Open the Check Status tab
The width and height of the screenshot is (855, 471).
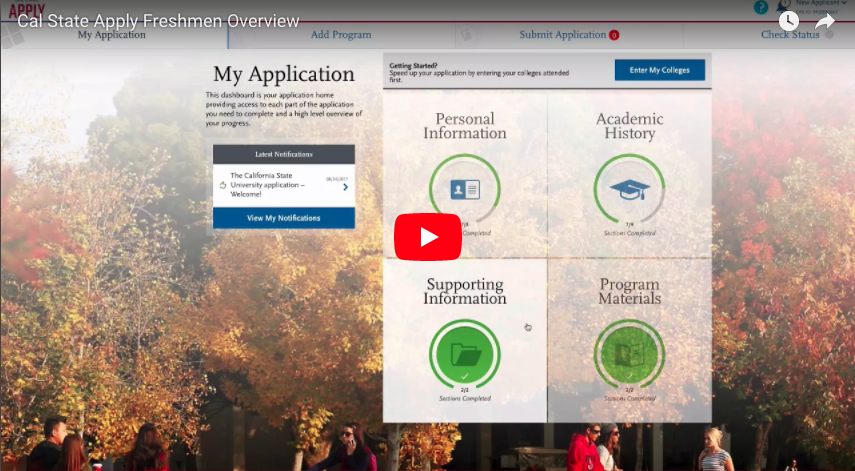coord(790,35)
